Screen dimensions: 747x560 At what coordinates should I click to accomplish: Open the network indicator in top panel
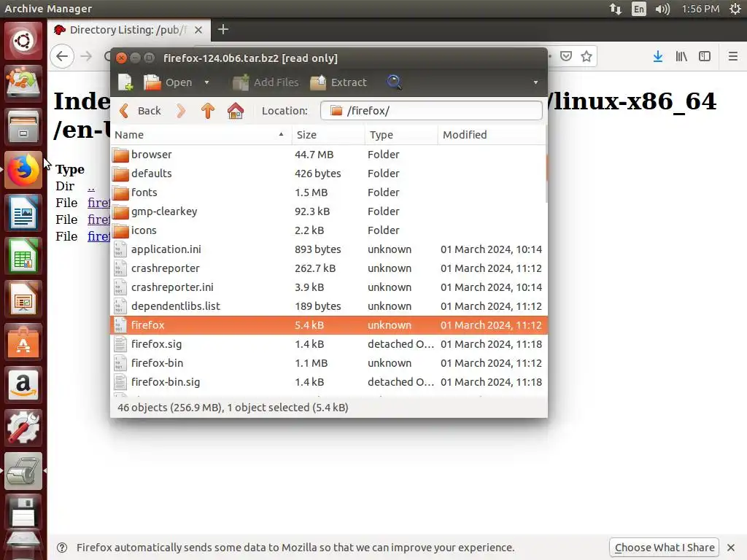[x=616, y=9]
